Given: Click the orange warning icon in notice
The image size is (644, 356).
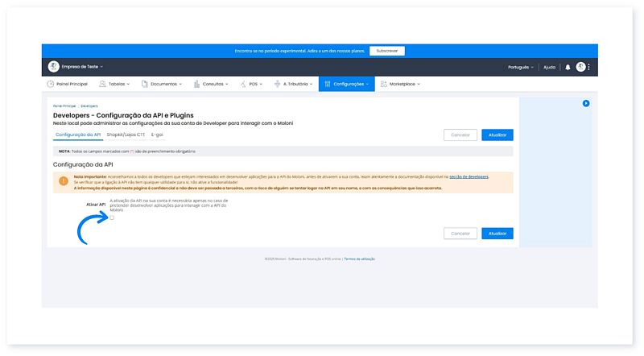Looking at the screenshot, I should pyautogui.click(x=63, y=181).
